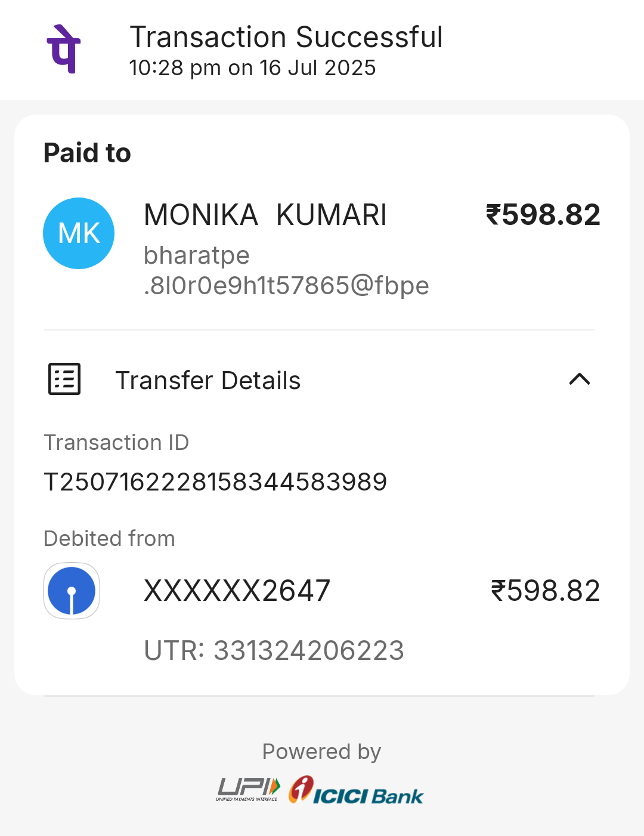
Task: Click the MK recipient avatar
Action: pyautogui.click(x=79, y=233)
